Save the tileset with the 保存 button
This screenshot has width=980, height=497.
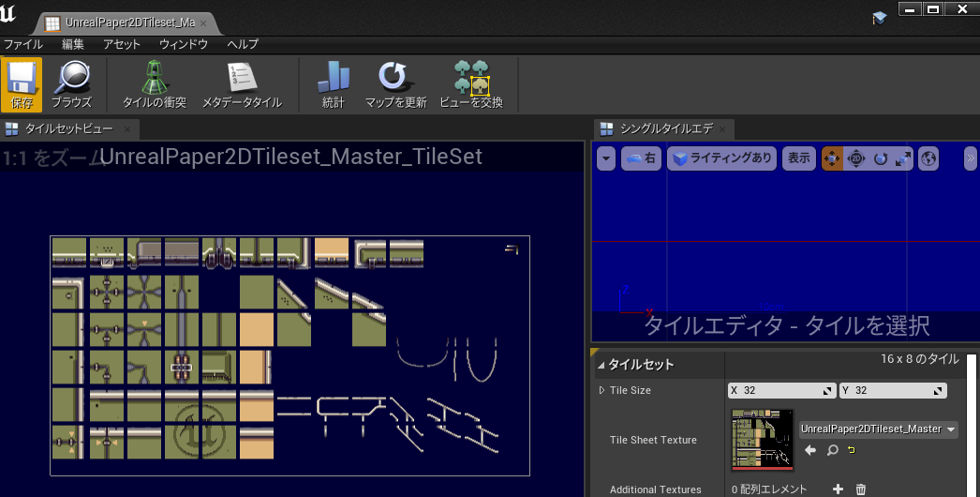[x=22, y=85]
